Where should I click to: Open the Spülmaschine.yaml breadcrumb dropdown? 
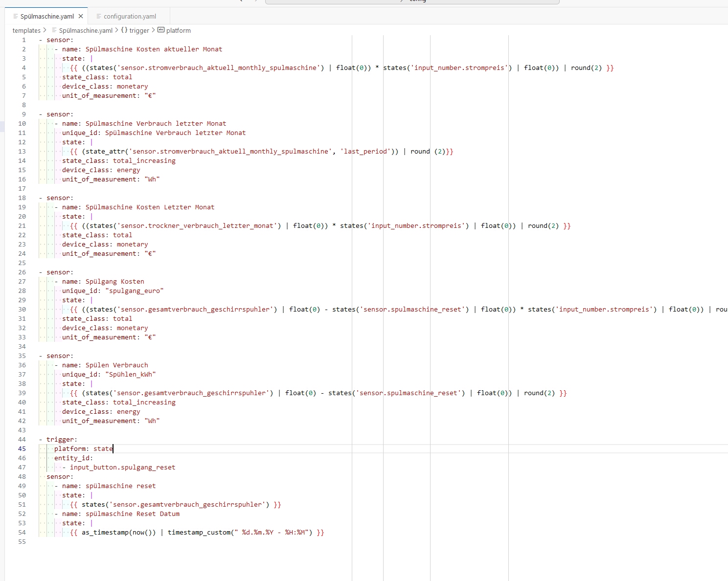coord(86,30)
